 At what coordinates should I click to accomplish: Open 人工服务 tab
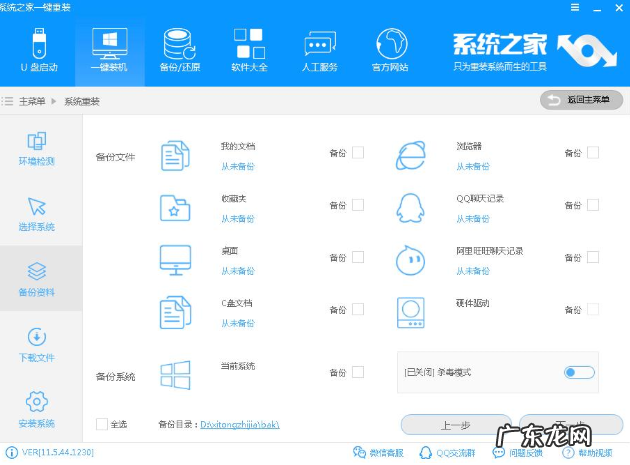(x=320, y=50)
